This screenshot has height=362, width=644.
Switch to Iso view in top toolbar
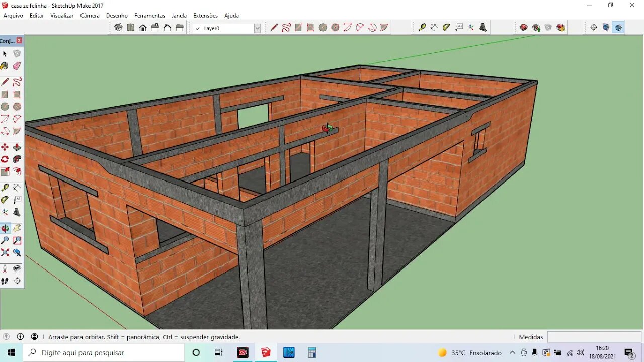118,28
